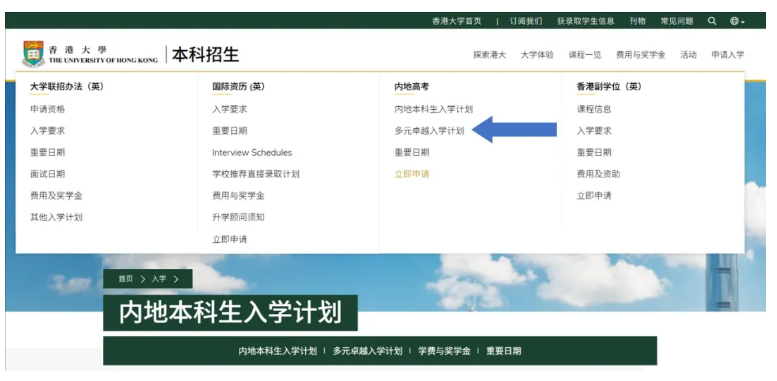This screenshot has height=381, width=777.
Task: Open 学校推荐直接录取计划 link
Action: [x=256, y=174]
